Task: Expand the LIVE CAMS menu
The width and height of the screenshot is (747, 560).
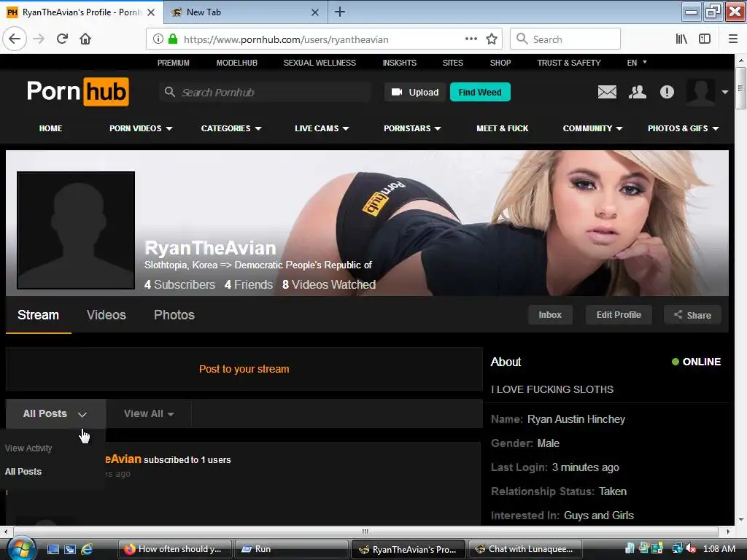Action: coord(322,128)
